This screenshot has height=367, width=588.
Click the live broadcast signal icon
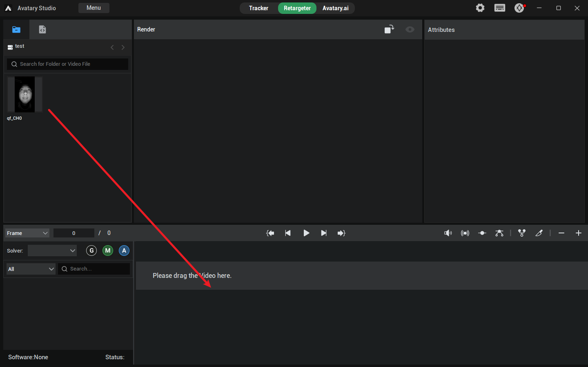click(465, 233)
